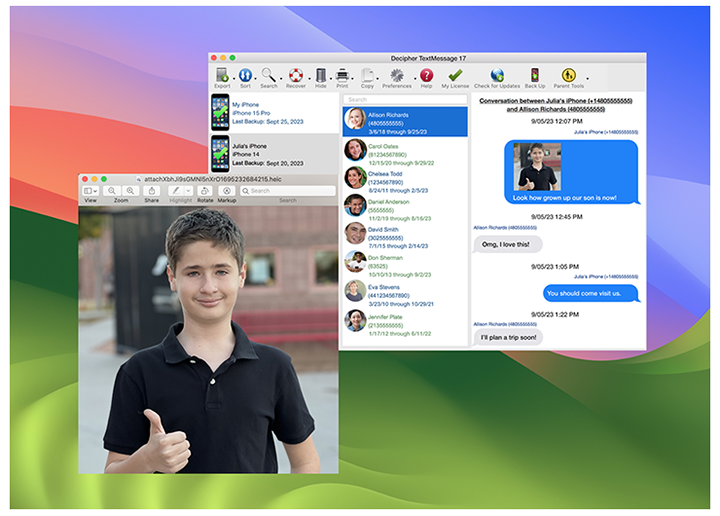Click Zoom in in Preview toolbar
720x516 pixels.
point(130,191)
